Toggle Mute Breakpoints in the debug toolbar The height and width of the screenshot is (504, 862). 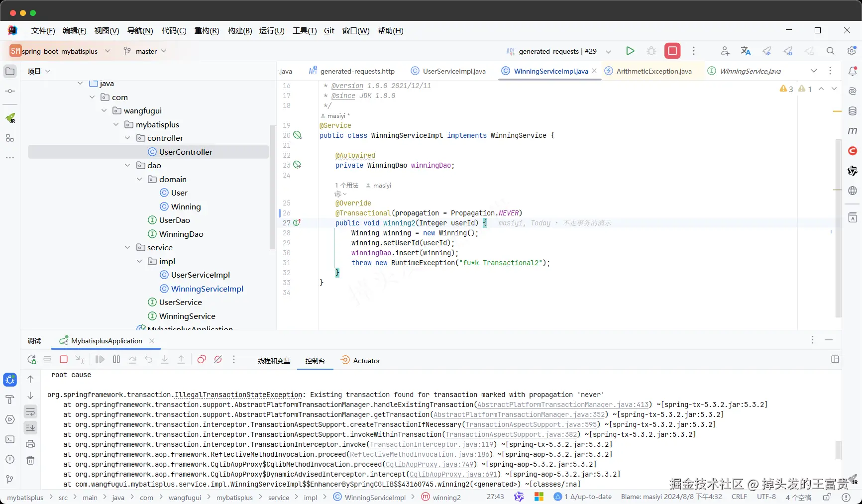(218, 359)
